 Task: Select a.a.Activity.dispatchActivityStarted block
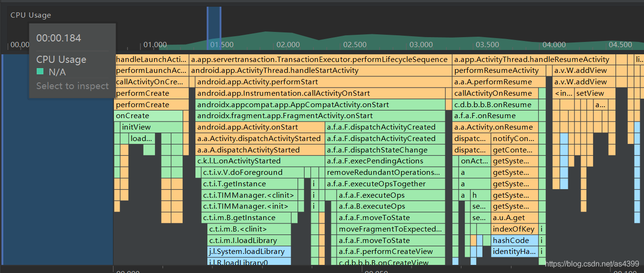260,139
